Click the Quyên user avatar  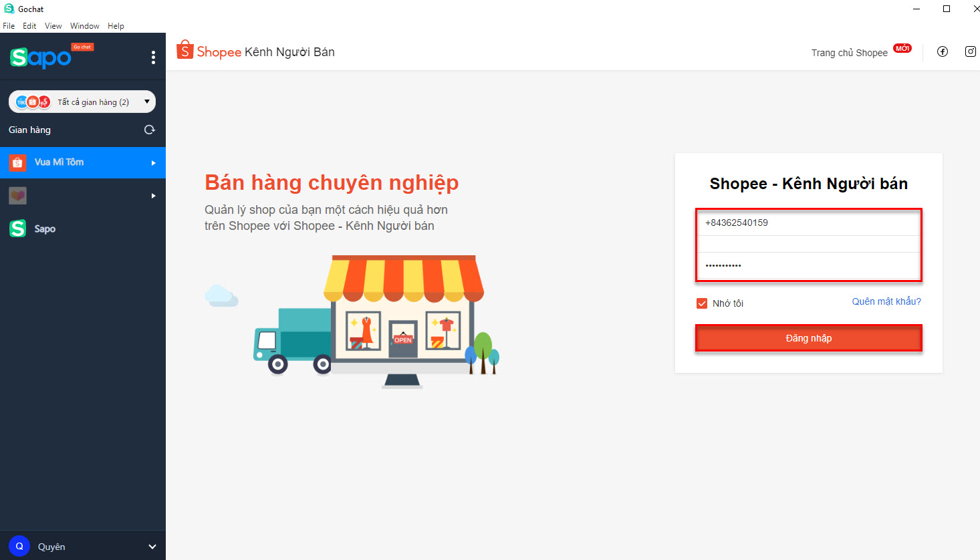coord(19,546)
